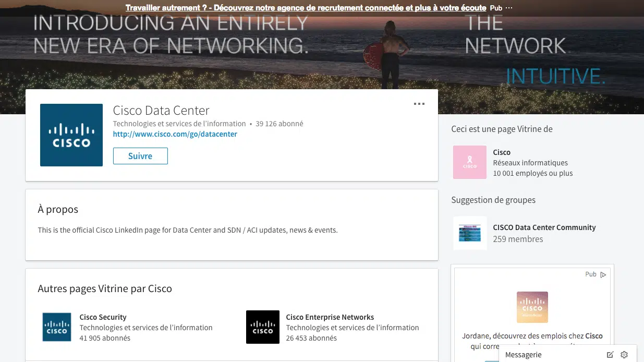This screenshot has width=644, height=362.
Task: Open the Cisco parent company page name
Action: click(502, 152)
